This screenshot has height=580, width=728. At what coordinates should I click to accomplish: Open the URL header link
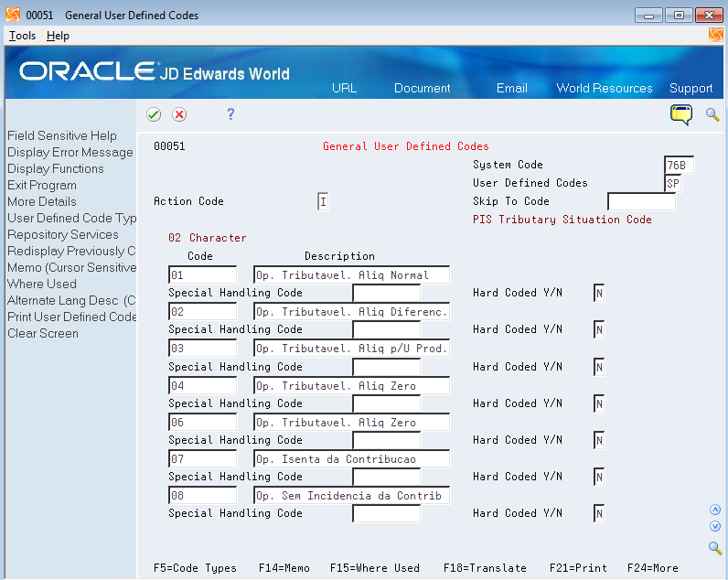pos(345,88)
